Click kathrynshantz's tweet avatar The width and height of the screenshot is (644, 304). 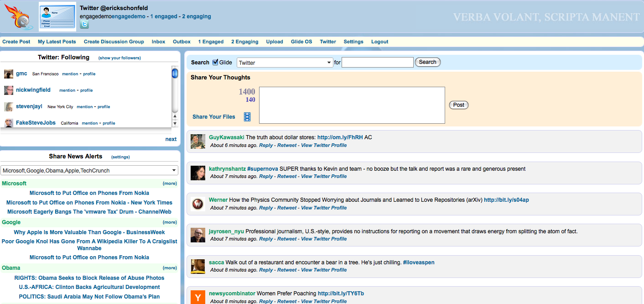pos(198,172)
